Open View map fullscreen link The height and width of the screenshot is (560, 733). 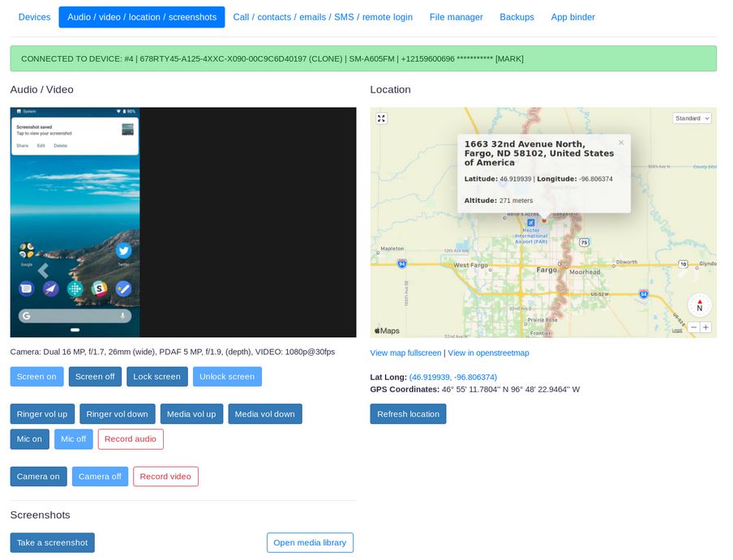(x=405, y=353)
